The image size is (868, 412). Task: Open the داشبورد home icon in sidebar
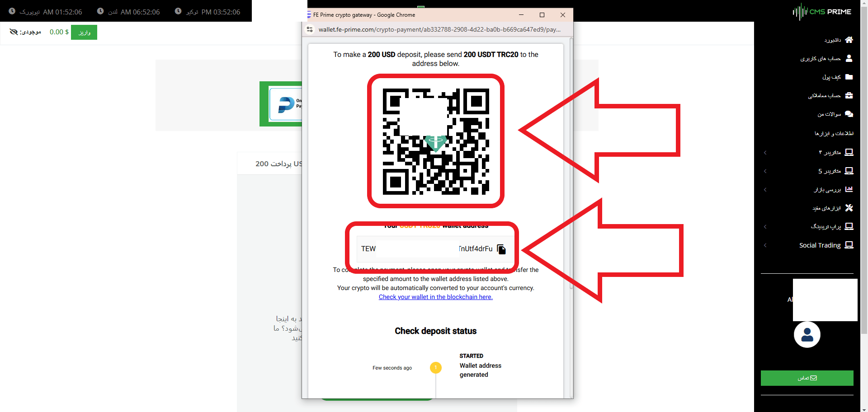[x=849, y=40]
